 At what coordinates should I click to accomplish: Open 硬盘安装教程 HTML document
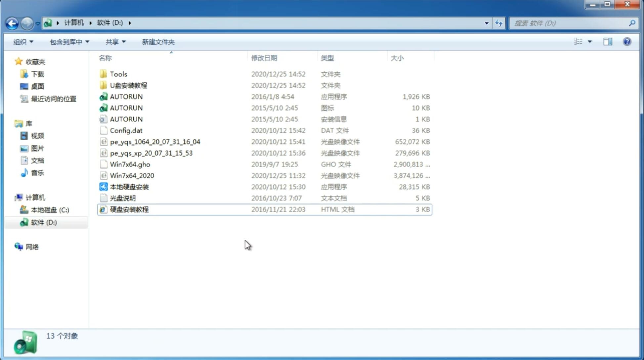pyautogui.click(x=129, y=209)
